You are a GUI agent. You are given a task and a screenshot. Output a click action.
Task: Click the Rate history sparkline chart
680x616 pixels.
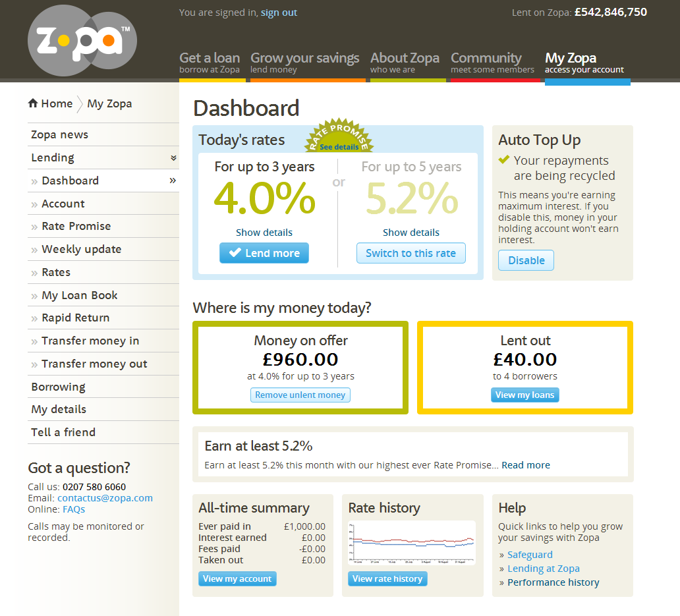tap(412, 543)
